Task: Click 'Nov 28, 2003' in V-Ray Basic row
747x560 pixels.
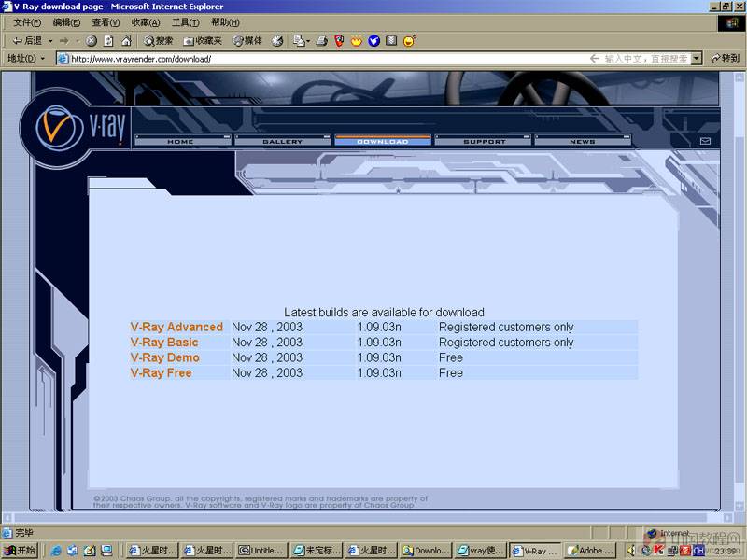Action: click(x=267, y=343)
